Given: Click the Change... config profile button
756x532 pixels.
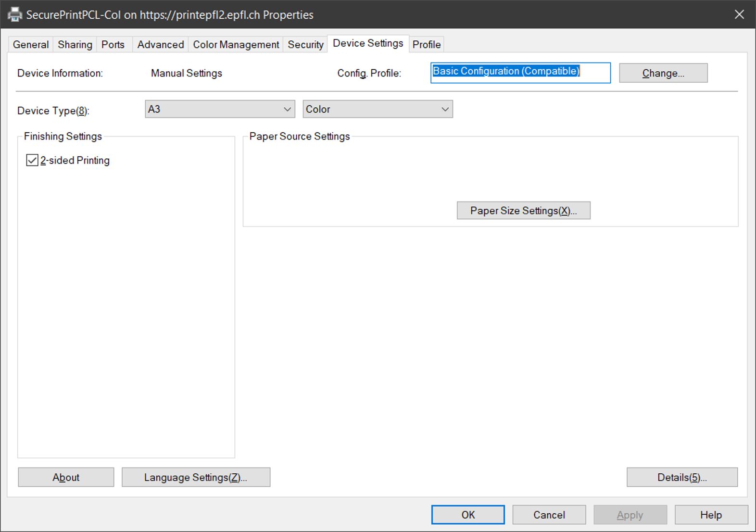Looking at the screenshot, I should [x=663, y=73].
